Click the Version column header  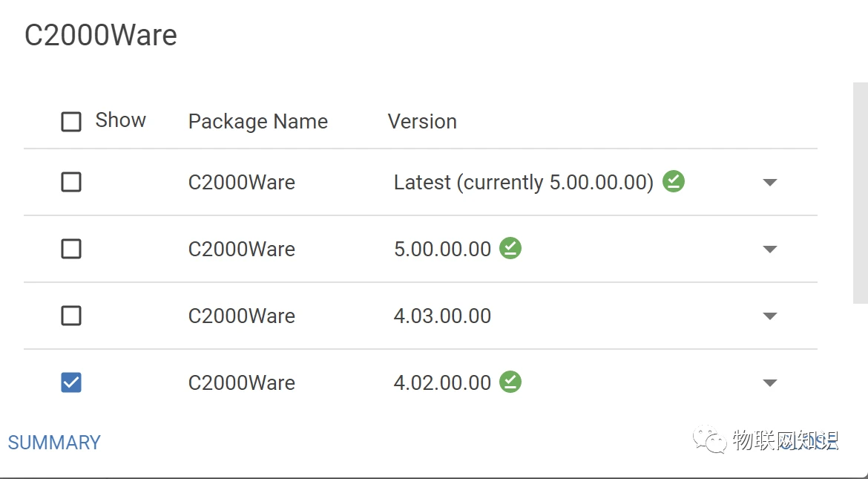[x=422, y=122]
